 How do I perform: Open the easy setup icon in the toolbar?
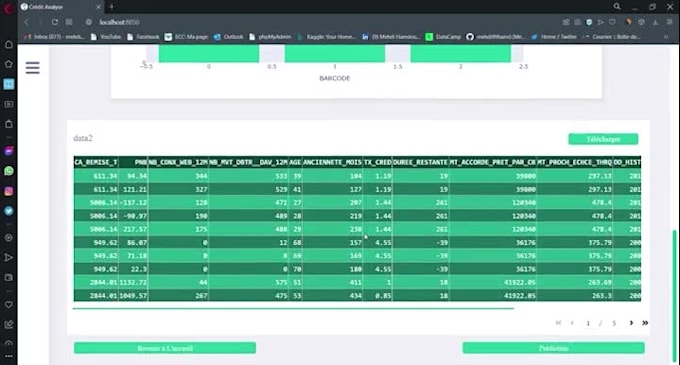click(670, 22)
